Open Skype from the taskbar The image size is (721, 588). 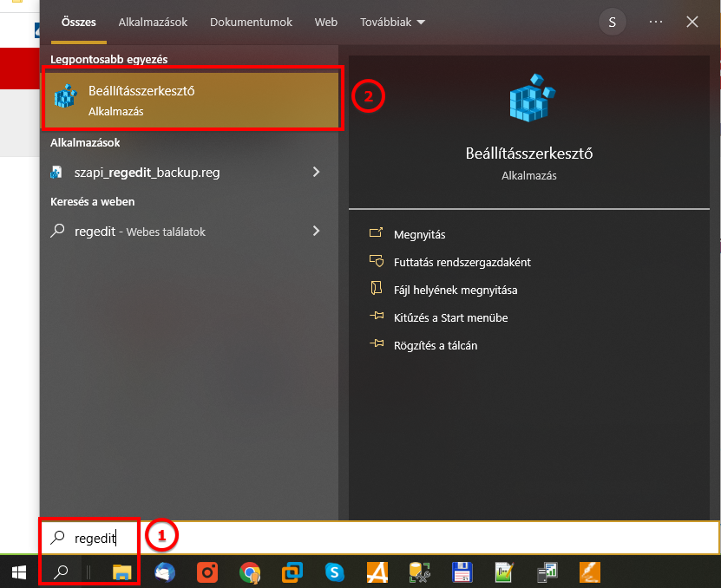click(x=334, y=572)
